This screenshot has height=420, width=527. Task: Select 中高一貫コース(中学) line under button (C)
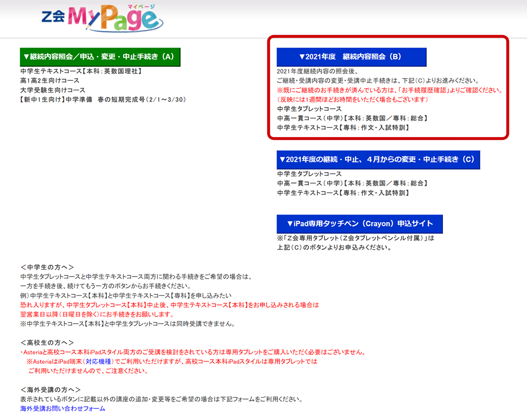352,183
